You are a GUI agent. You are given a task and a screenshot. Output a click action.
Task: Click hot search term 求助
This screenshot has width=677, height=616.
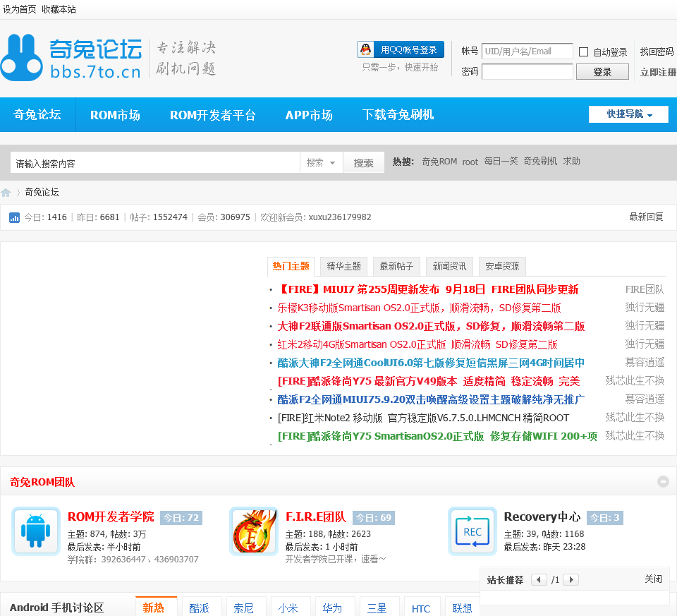point(572,161)
